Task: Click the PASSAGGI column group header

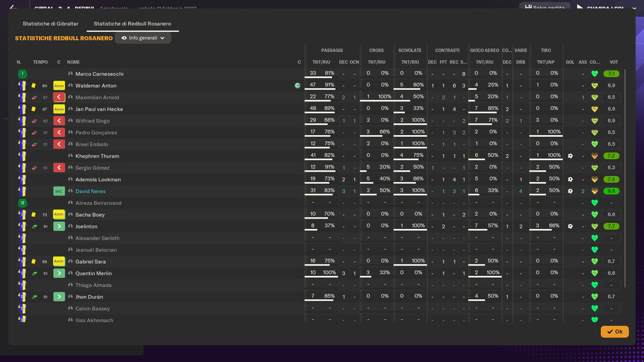Action: (x=332, y=50)
